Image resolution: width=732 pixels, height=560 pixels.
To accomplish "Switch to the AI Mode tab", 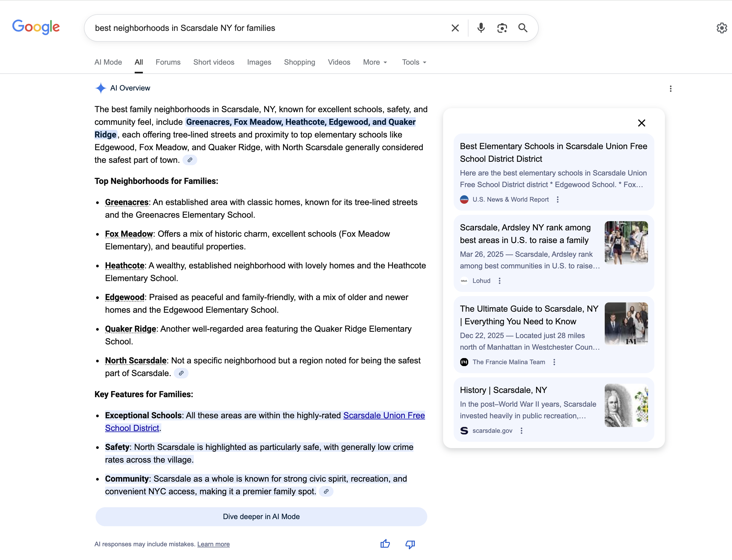I will click(x=108, y=62).
